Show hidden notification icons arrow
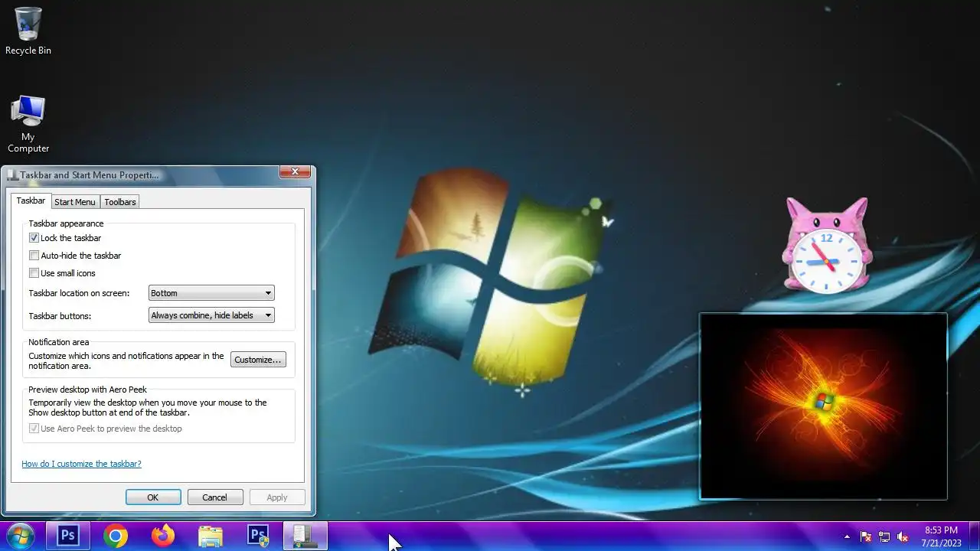 [847, 536]
